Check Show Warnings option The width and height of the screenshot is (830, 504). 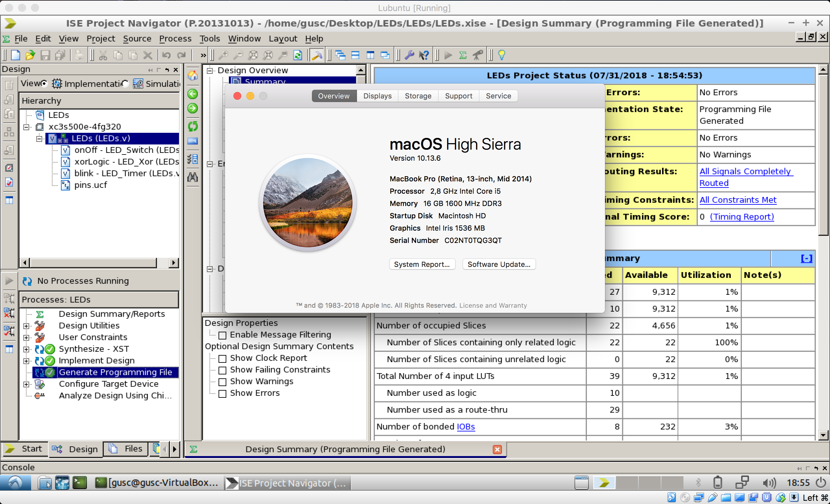222,382
